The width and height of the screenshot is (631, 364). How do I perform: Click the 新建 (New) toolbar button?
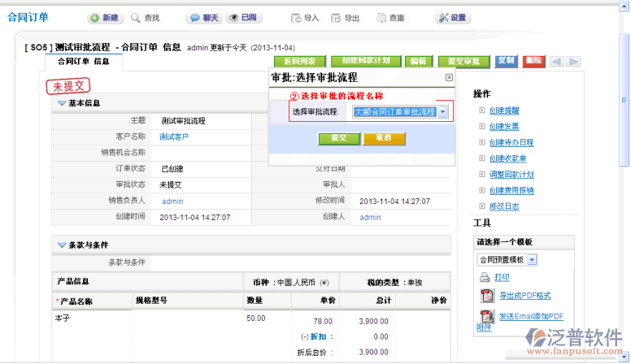(106, 17)
